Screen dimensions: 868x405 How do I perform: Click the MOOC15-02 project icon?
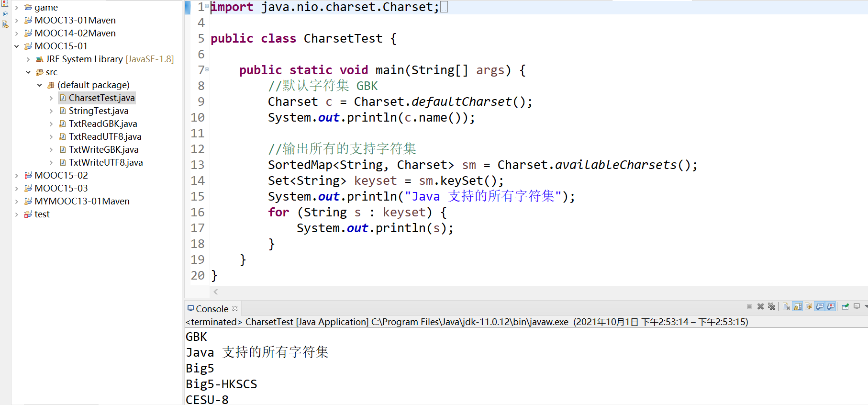28,176
